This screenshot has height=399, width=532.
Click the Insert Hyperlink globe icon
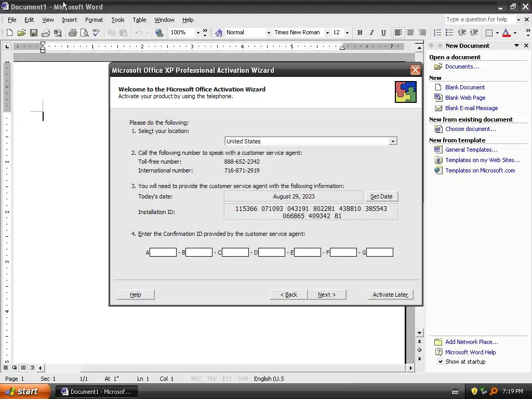click(x=159, y=33)
